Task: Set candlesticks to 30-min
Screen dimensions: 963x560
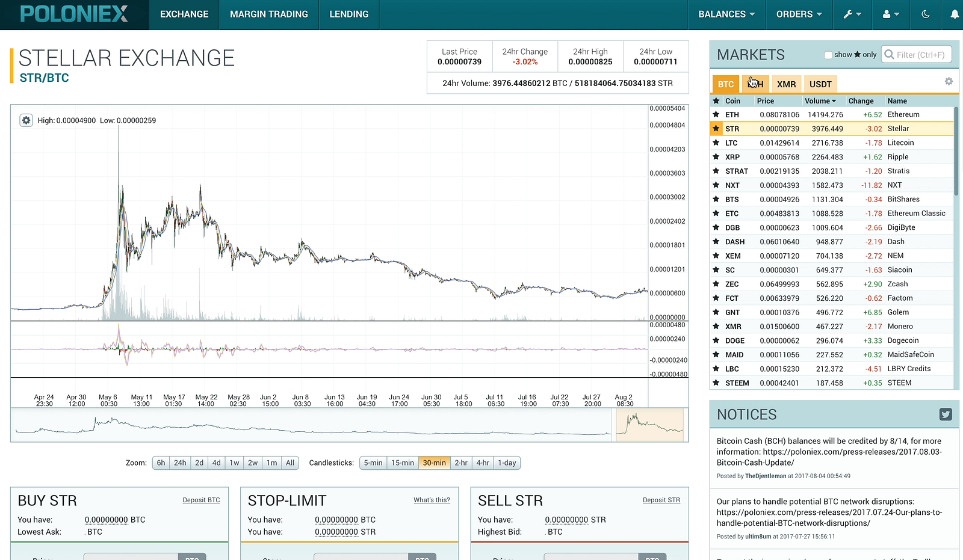Action: click(x=434, y=463)
